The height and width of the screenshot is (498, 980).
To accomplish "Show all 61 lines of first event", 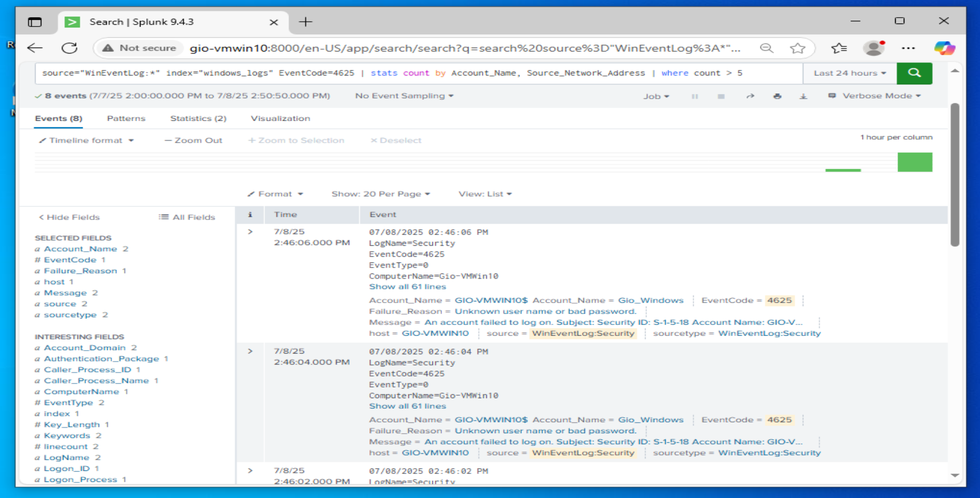I will tap(407, 287).
